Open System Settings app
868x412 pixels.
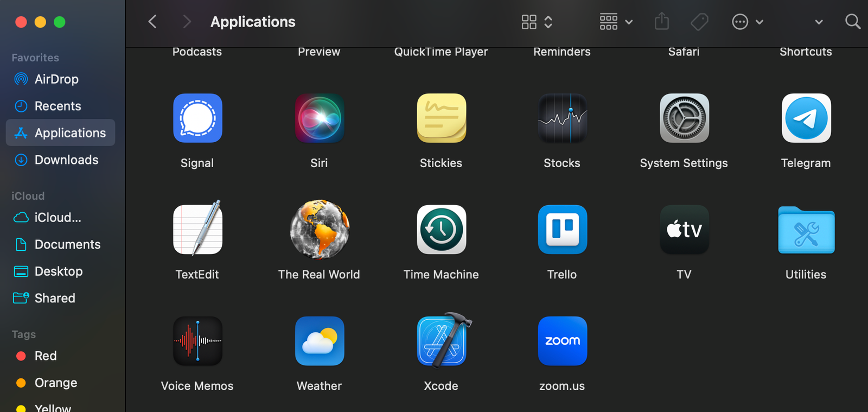[x=684, y=118]
